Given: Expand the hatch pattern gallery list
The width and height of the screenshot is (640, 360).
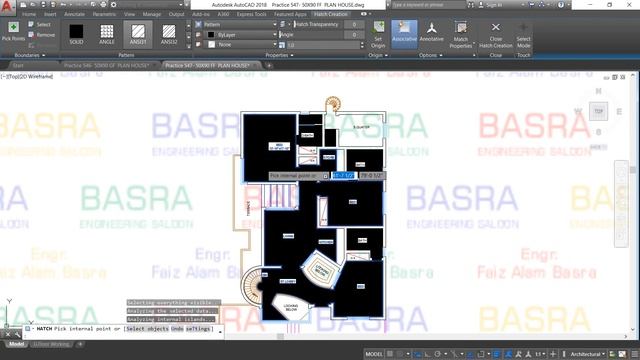Looking at the screenshot, I should pyautogui.click(x=188, y=46).
